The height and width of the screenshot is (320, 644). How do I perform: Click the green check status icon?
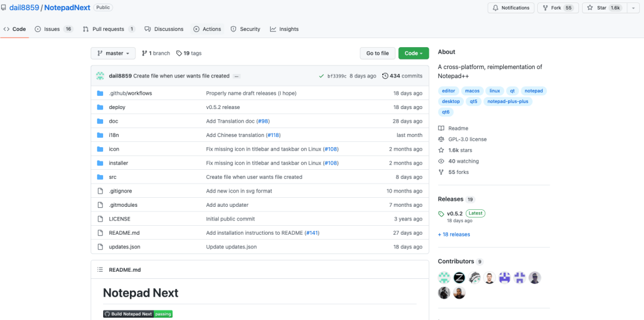(321, 76)
